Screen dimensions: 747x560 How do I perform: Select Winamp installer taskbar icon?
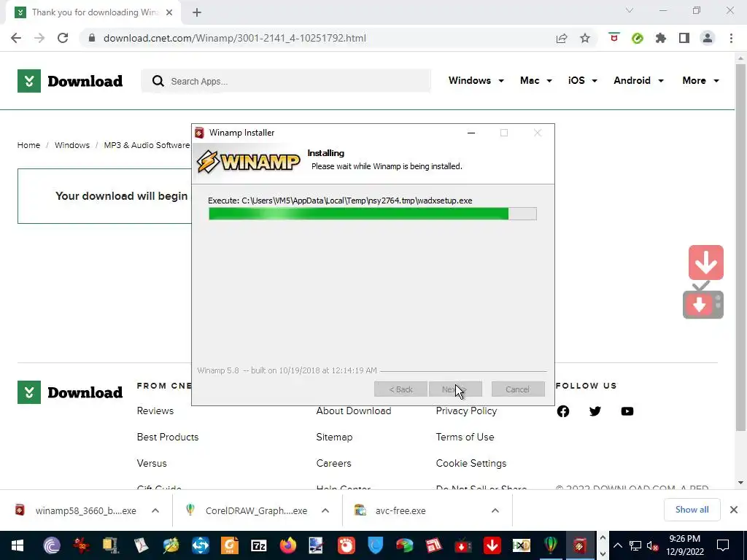point(580,545)
